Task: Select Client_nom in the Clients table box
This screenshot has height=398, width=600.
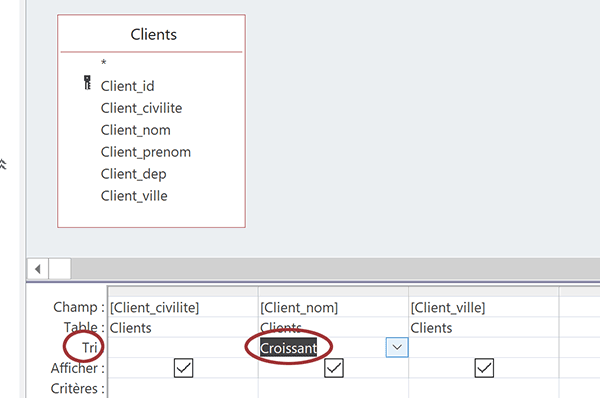Action: pos(135,130)
